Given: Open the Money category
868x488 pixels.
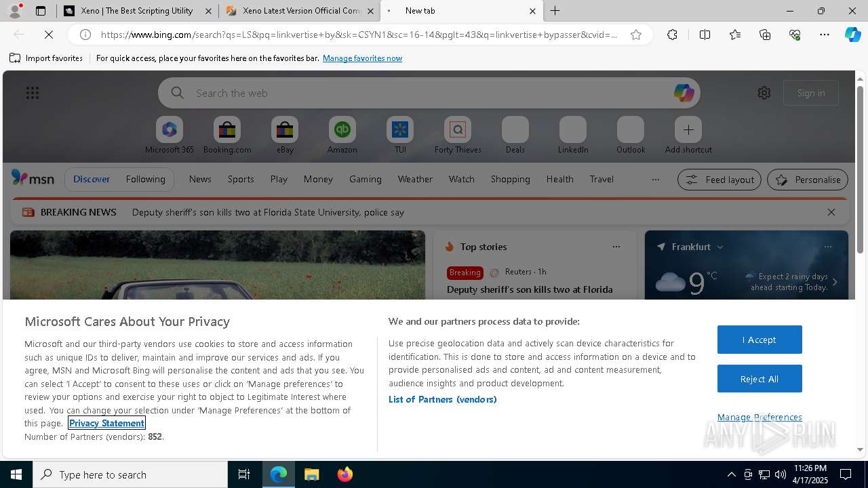Looking at the screenshot, I should tap(318, 180).
